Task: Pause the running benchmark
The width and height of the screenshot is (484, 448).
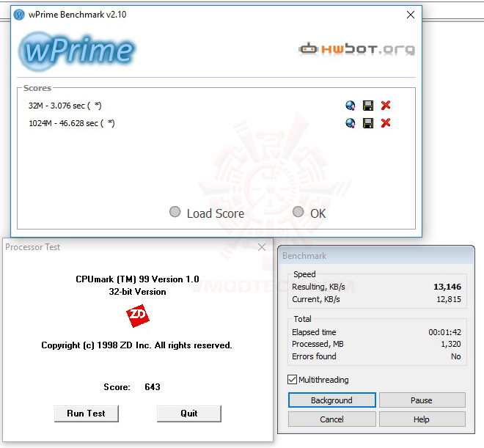Action: (422, 400)
